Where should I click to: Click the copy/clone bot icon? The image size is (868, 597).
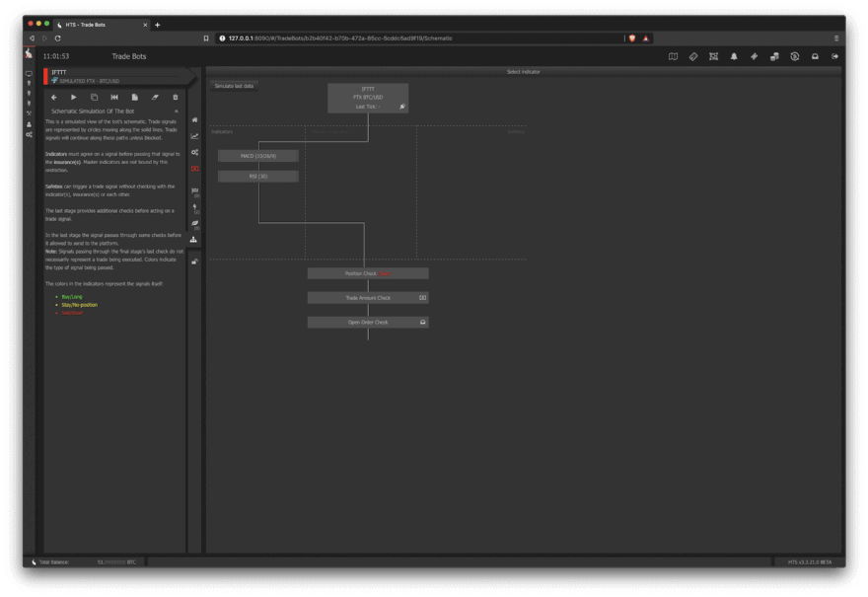click(94, 98)
